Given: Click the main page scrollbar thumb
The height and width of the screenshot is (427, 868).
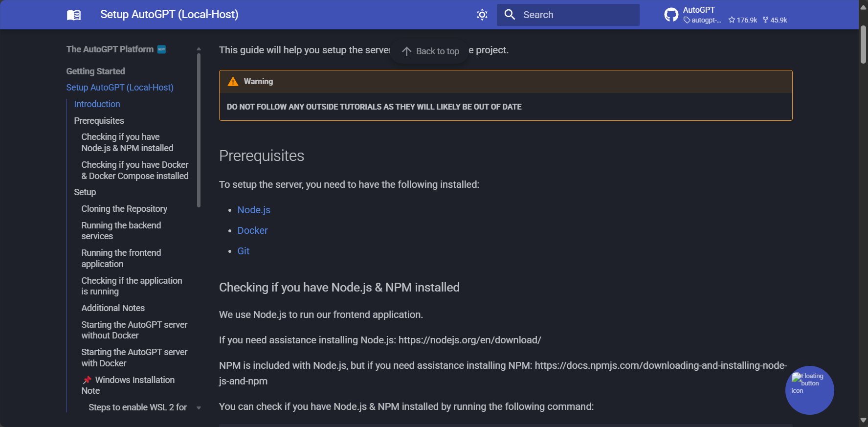Looking at the screenshot, I should [863, 45].
